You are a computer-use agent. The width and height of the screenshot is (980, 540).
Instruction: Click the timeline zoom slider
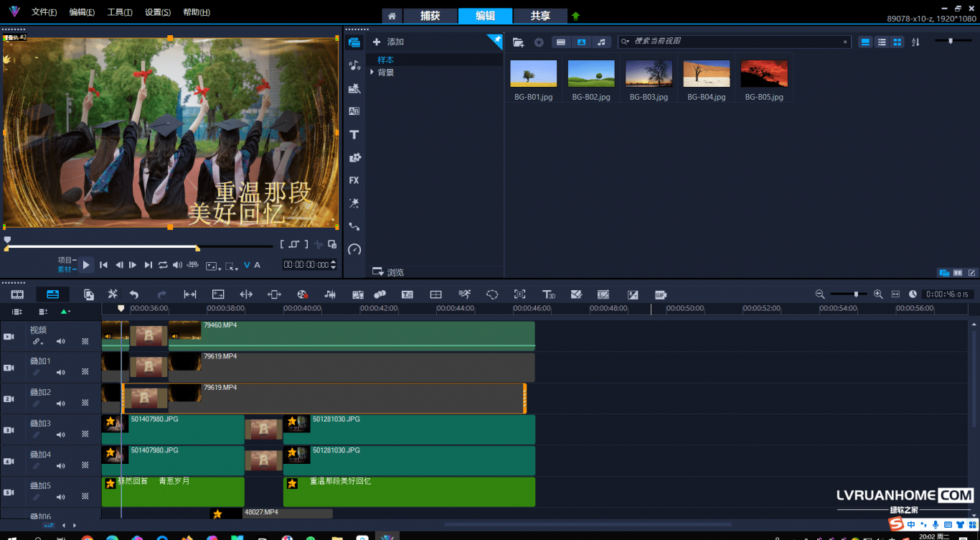(855, 294)
